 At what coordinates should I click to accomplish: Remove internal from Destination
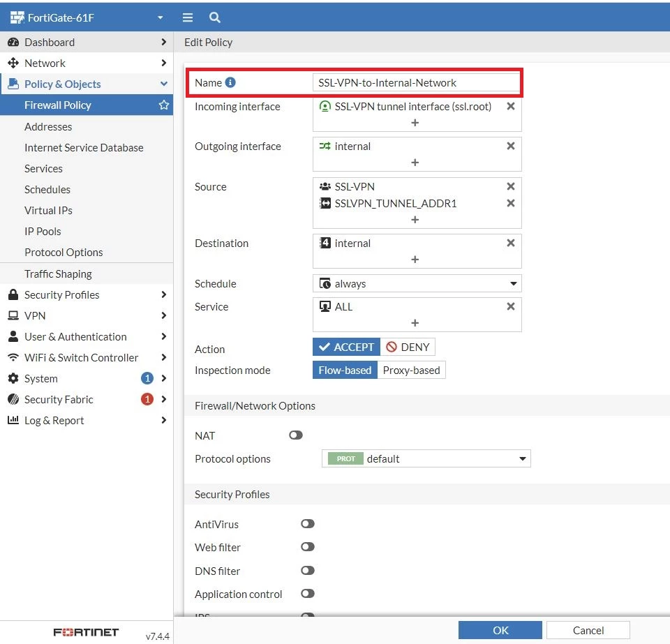coord(510,243)
